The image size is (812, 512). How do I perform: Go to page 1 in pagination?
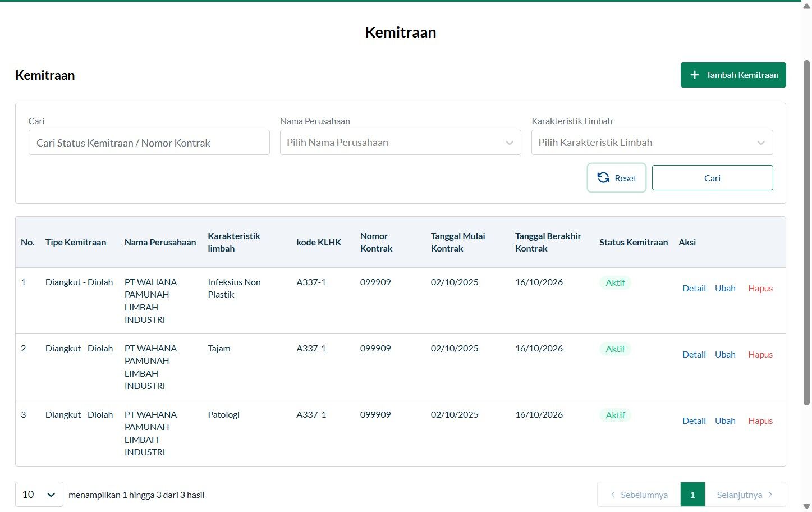click(692, 495)
